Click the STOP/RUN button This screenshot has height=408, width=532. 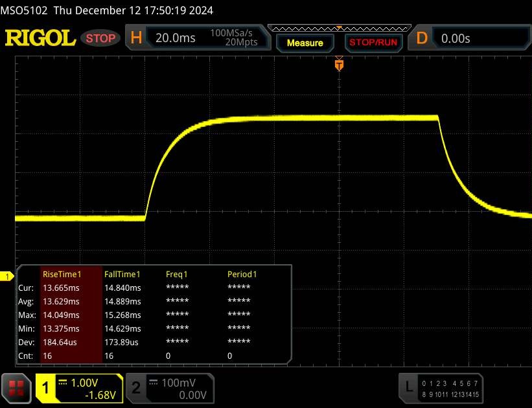point(373,42)
